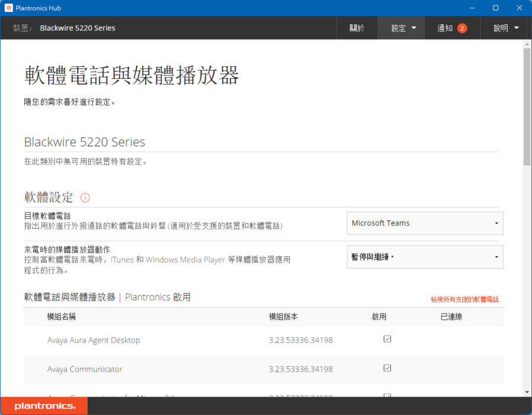Click the 模組名稱 column header
Viewport: 532px width, 415px height.
62,317
